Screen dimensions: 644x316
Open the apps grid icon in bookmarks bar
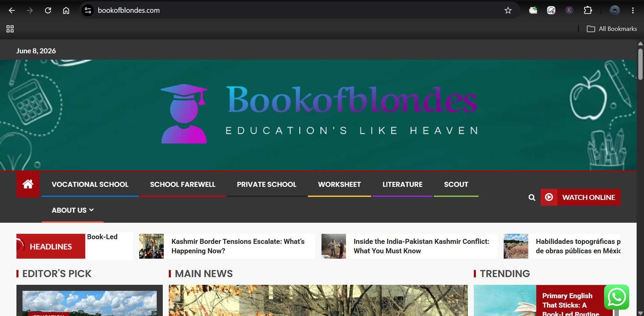(10, 29)
